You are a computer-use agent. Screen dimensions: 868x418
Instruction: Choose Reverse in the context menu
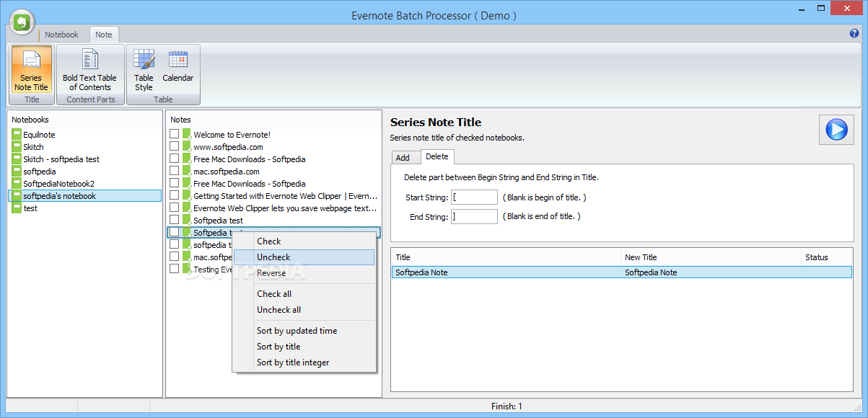(x=304, y=273)
